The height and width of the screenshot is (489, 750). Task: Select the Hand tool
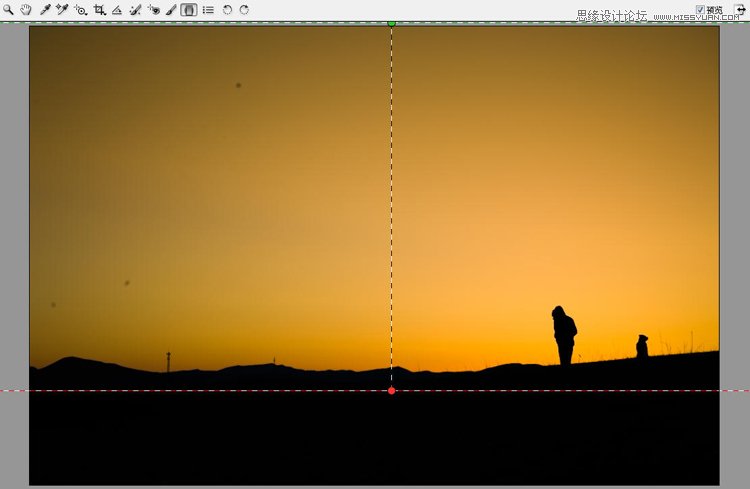26,10
